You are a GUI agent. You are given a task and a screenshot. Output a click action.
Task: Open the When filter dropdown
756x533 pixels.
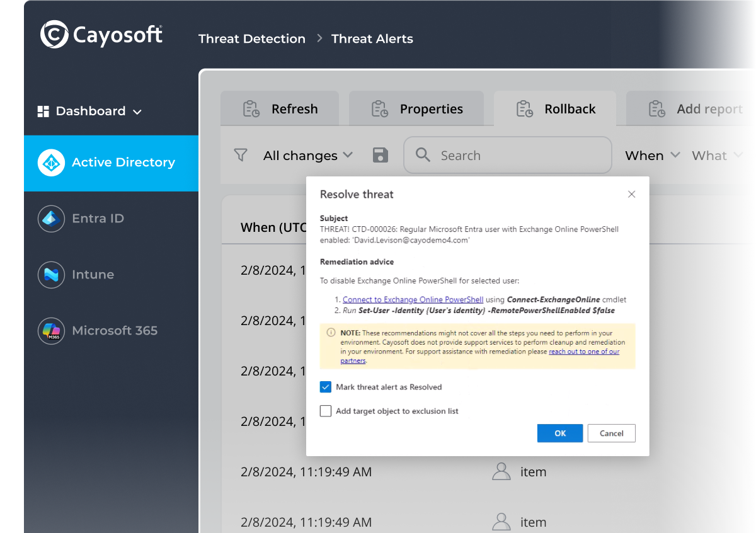[x=653, y=156]
